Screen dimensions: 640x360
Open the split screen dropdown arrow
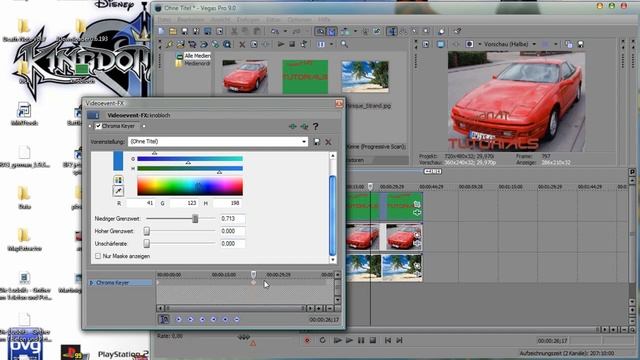480,44
